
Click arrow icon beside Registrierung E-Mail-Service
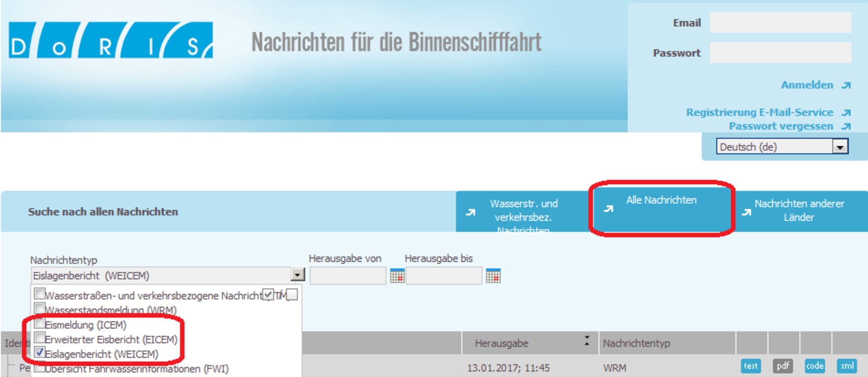pyautogui.click(x=846, y=112)
